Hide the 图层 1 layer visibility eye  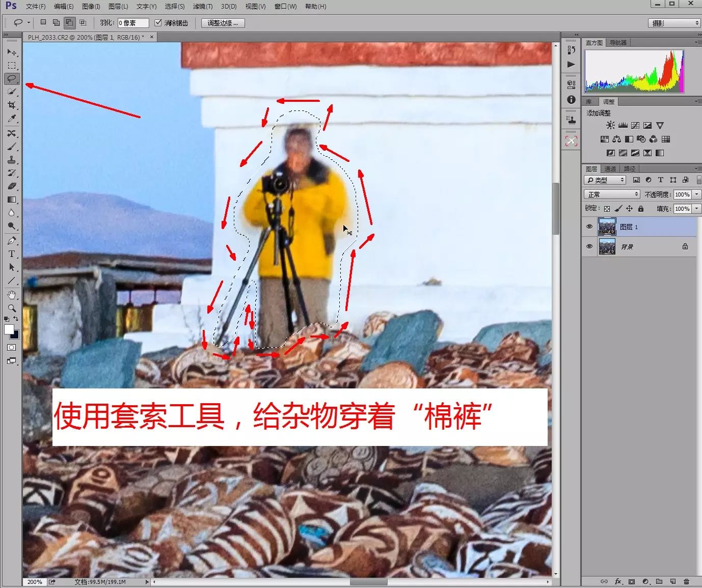(x=589, y=227)
